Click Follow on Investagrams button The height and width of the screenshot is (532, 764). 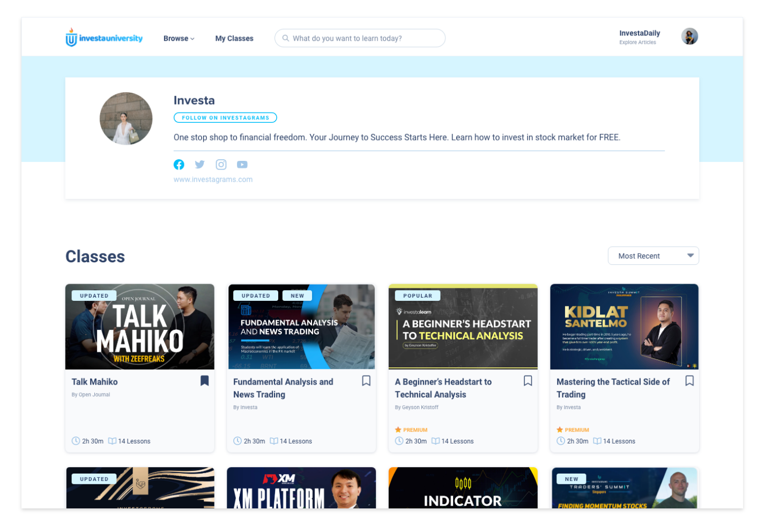pyautogui.click(x=225, y=117)
